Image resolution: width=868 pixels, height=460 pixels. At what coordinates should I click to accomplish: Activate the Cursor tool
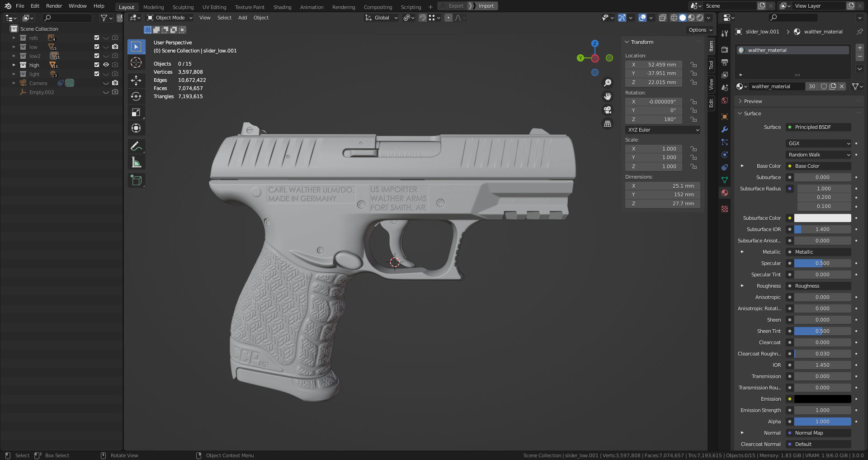(136, 63)
